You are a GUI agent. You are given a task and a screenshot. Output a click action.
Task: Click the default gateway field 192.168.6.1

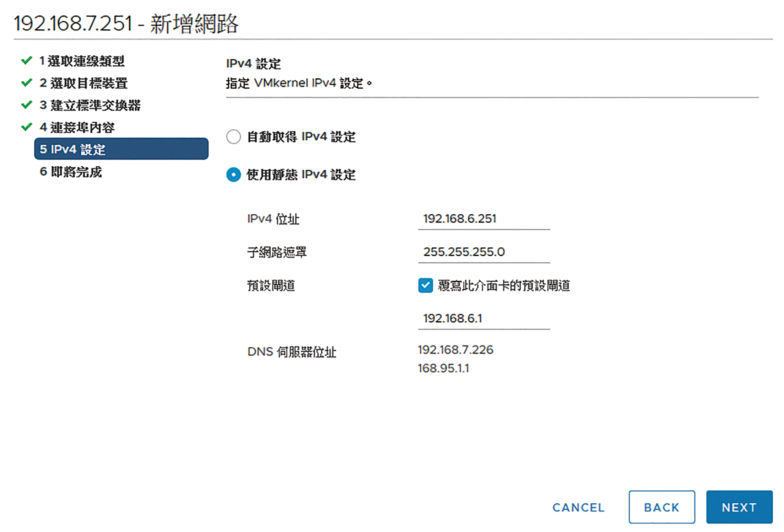(x=484, y=318)
